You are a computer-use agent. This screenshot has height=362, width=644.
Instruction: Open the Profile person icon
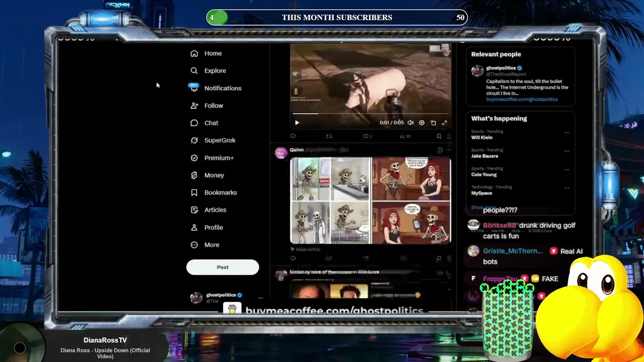click(194, 227)
